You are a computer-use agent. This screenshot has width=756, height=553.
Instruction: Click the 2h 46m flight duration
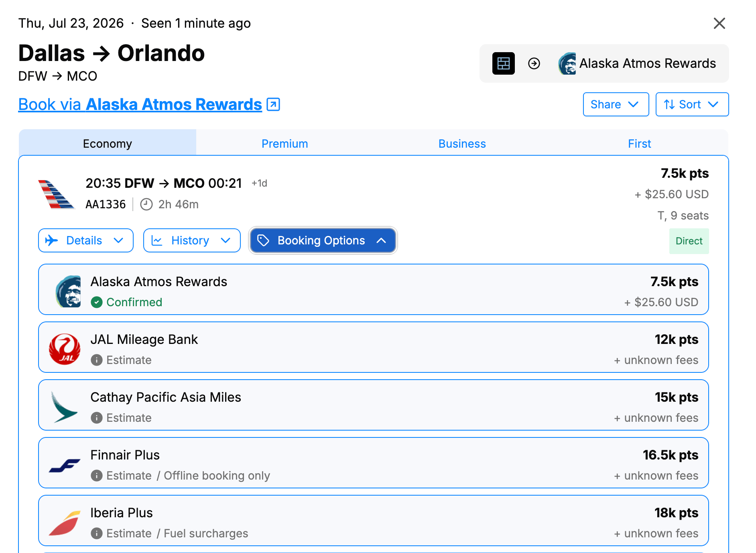click(x=179, y=204)
